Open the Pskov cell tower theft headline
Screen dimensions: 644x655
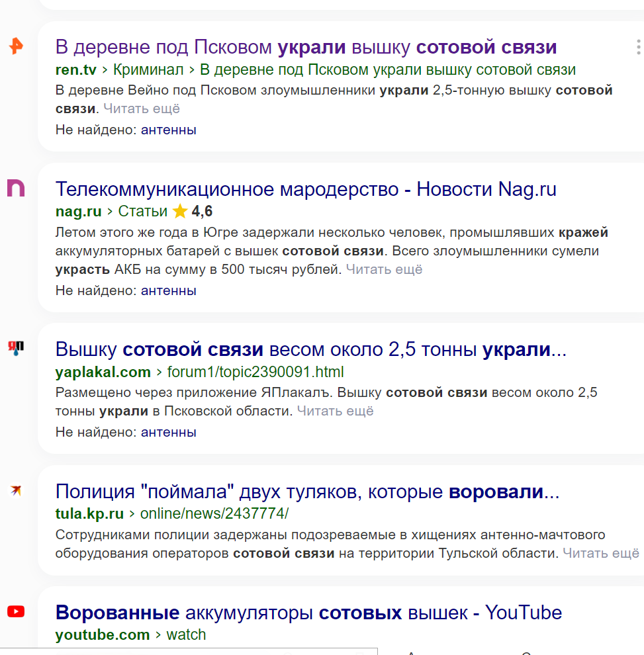click(x=306, y=47)
